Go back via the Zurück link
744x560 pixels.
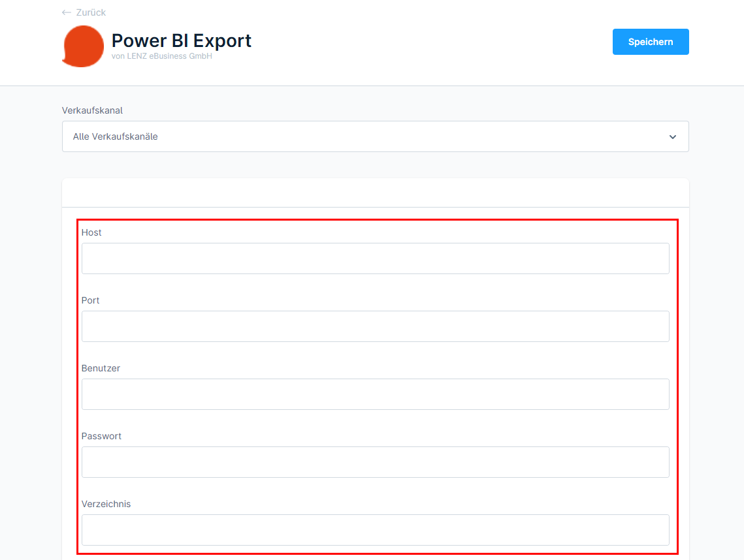(90, 12)
